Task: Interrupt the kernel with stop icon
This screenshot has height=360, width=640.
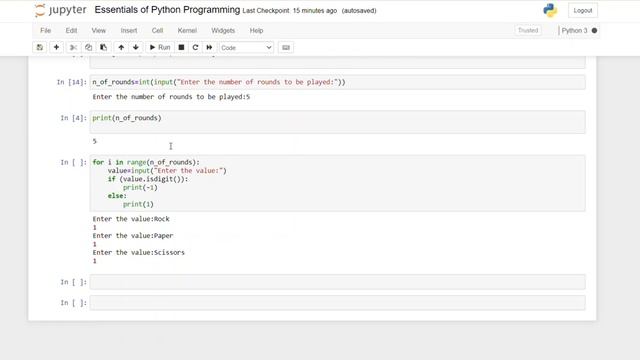Action: point(181,47)
